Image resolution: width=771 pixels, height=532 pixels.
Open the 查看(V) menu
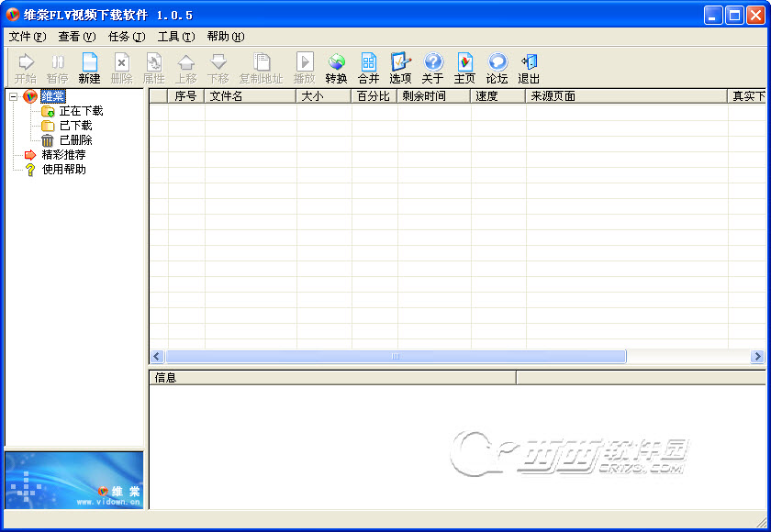pyautogui.click(x=77, y=37)
